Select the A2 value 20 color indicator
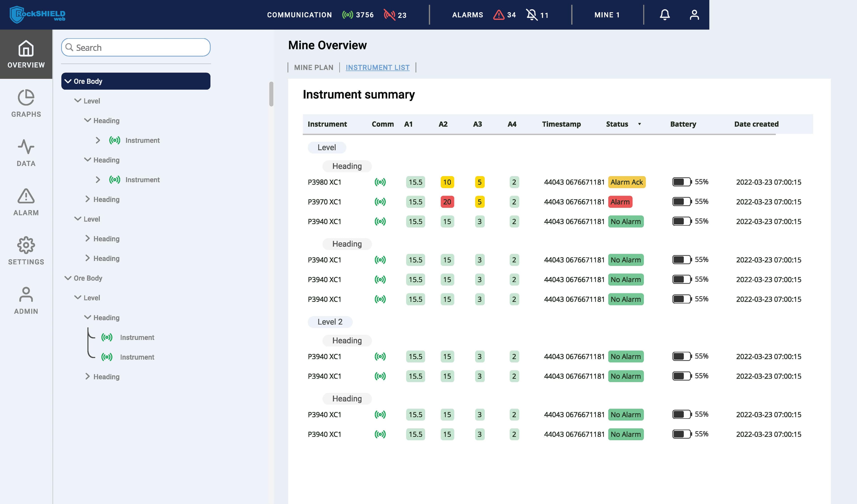 447,201
